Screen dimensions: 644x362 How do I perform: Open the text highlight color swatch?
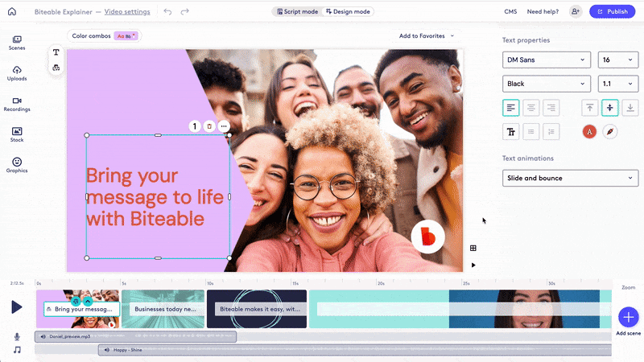pos(610,132)
